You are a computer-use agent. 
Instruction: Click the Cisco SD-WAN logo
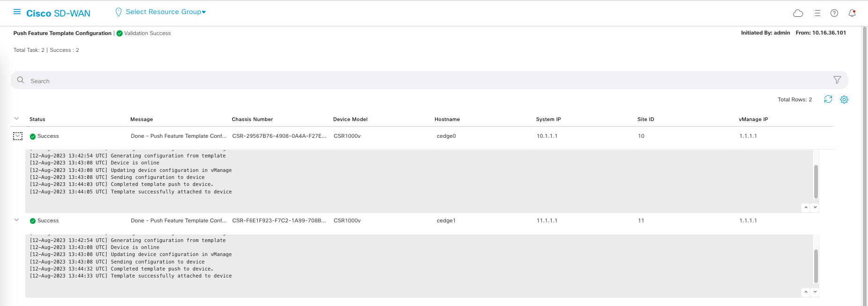(x=58, y=14)
